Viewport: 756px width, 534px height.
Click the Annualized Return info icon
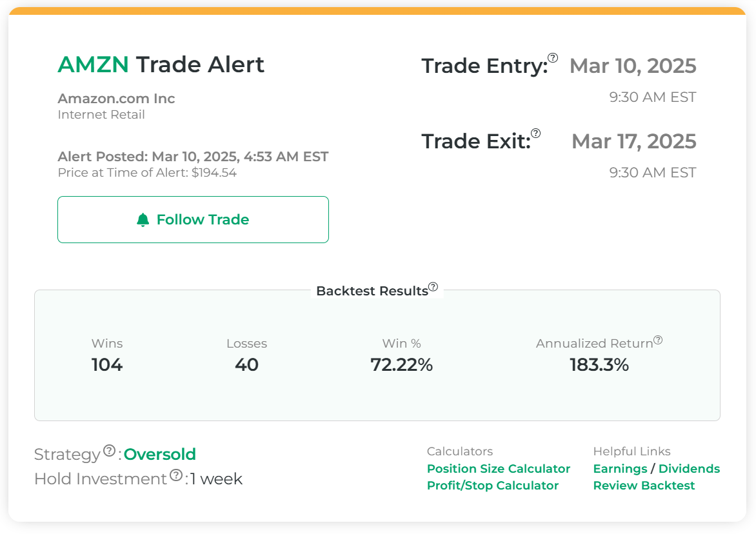[658, 340]
